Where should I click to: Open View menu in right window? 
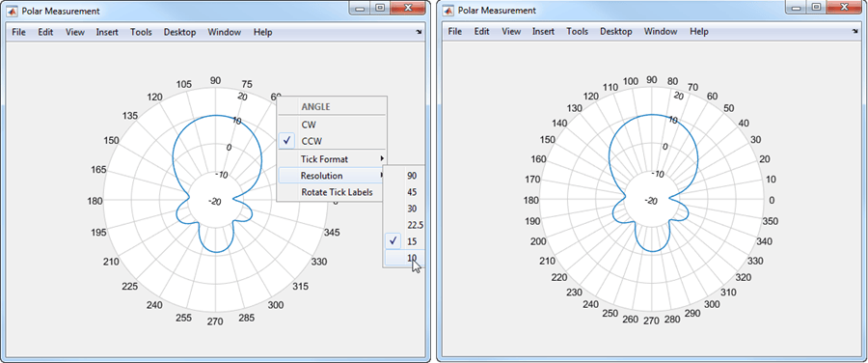tap(511, 32)
